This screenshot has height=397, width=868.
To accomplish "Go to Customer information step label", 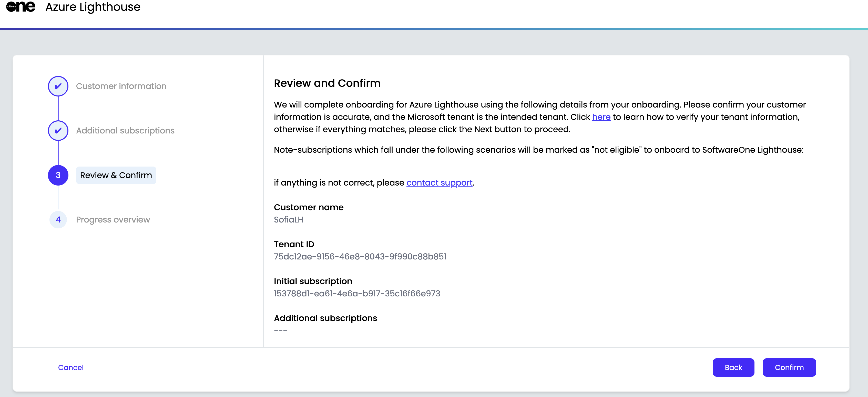I will pyautogui.click(x=121, y=86).
